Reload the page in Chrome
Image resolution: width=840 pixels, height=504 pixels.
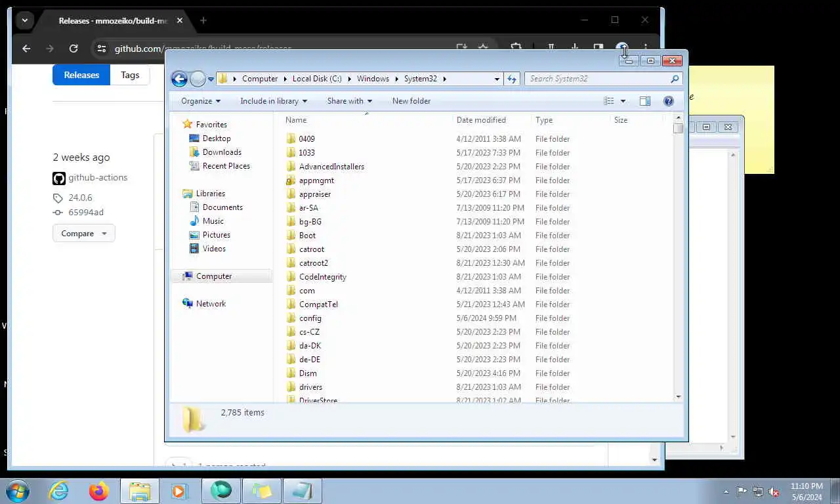[73, 49]
